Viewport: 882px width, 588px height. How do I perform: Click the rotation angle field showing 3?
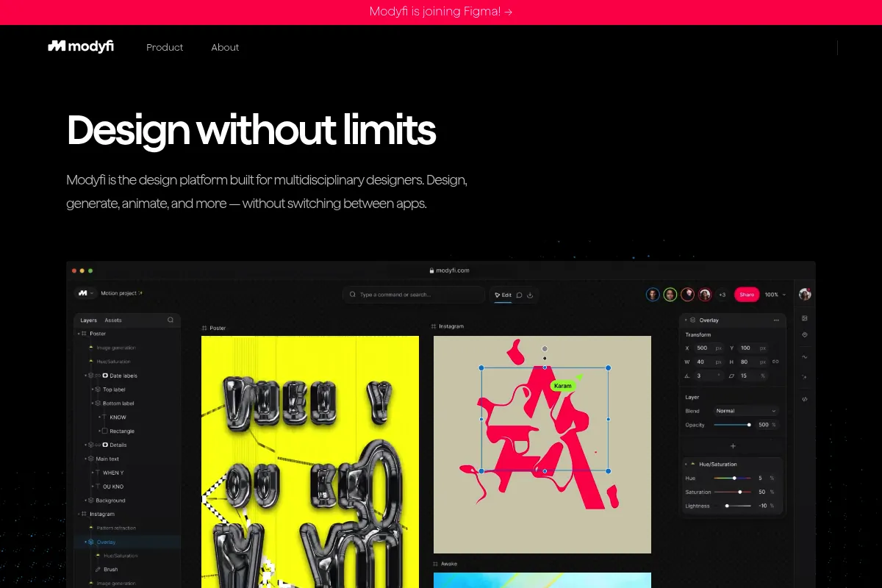[710, 376]
